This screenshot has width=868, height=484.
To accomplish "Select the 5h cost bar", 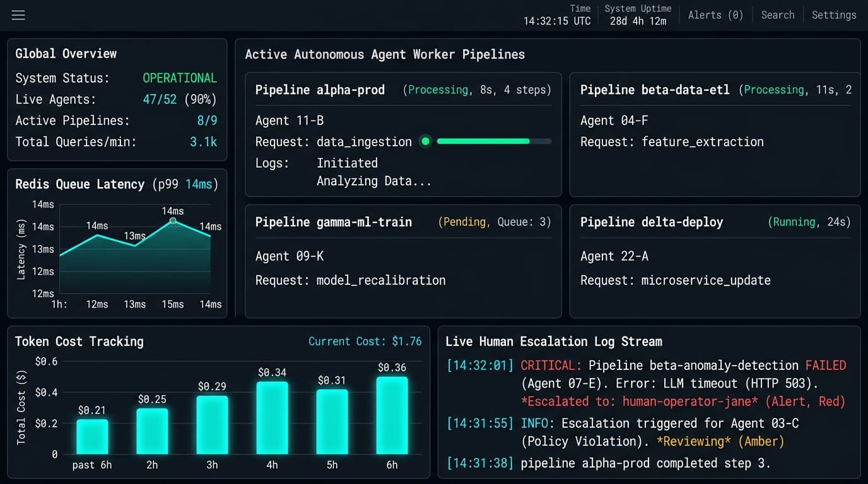I will point(332,422).
